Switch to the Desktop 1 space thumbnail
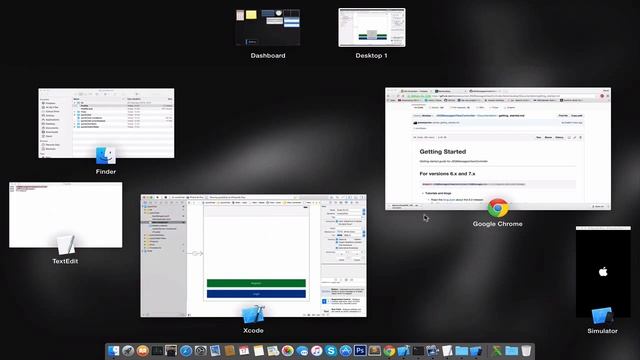 372,27
